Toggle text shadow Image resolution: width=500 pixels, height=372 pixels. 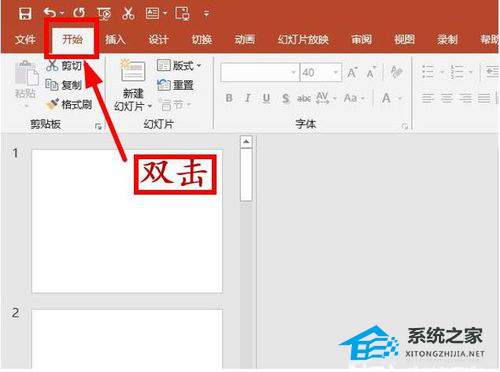(285, 98)
